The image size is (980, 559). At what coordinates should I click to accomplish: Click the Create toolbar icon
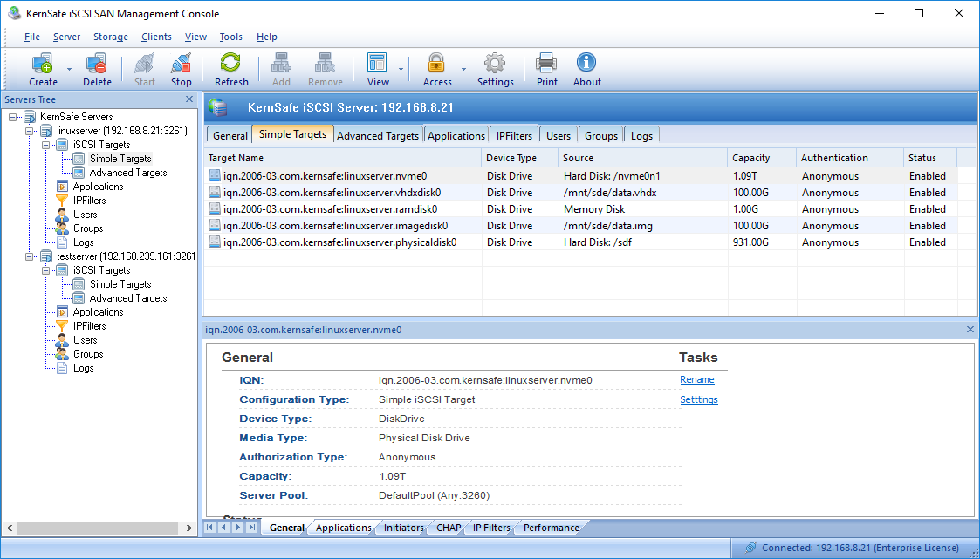(43, 63)
